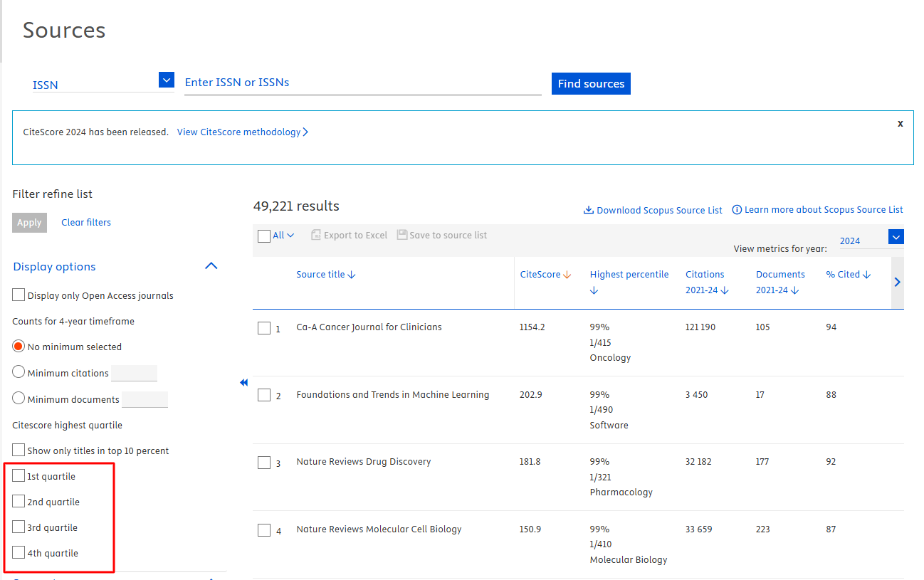Open the ISSN search type dropdown
The image size is (924, 580).
point(167,80)
